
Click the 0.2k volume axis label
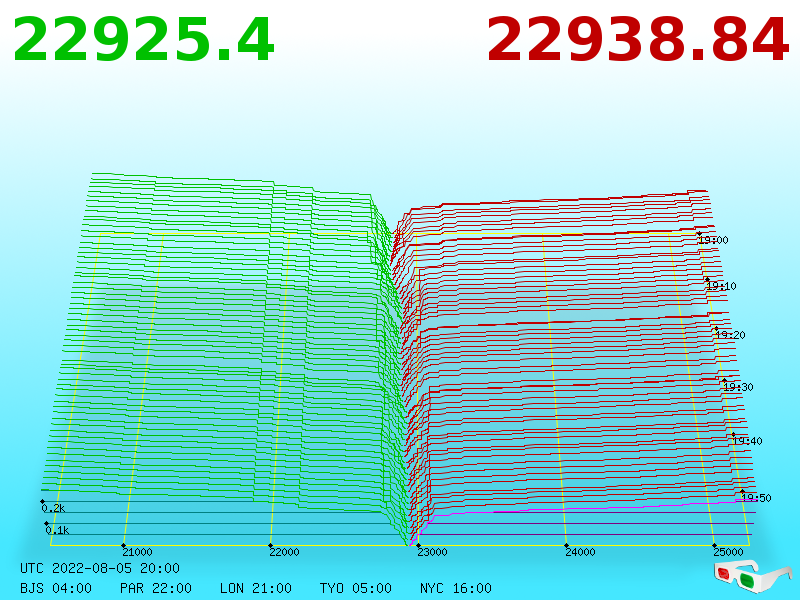[x=53, y=508]
